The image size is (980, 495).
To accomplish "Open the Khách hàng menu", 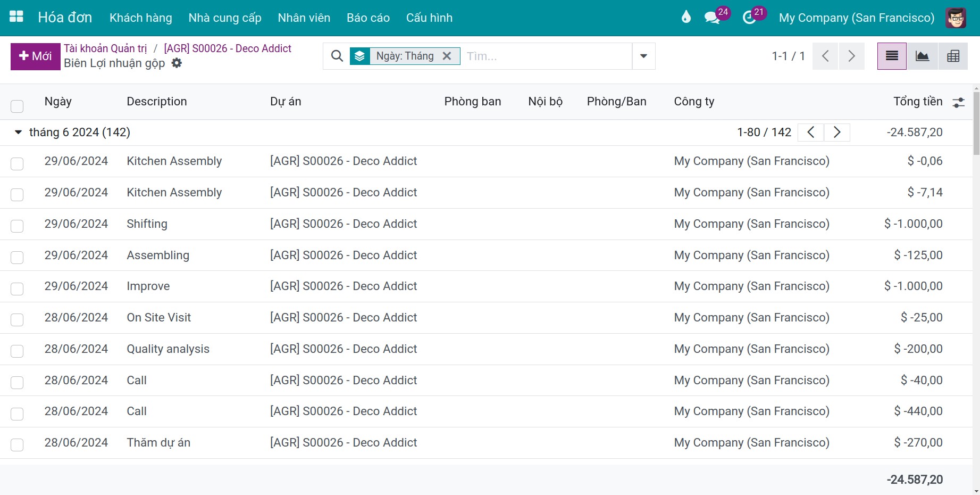I will [141, 18].
